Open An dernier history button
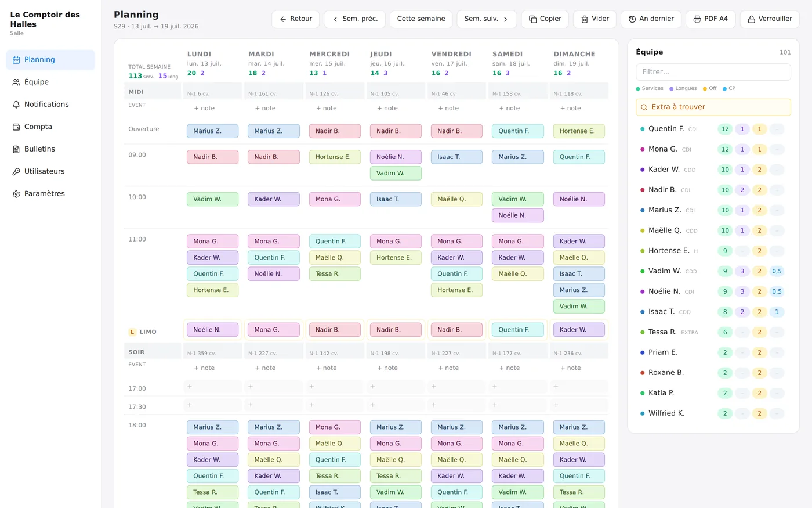Image resolution: width=812 pixels, height=508 pixels. (651, 19)
